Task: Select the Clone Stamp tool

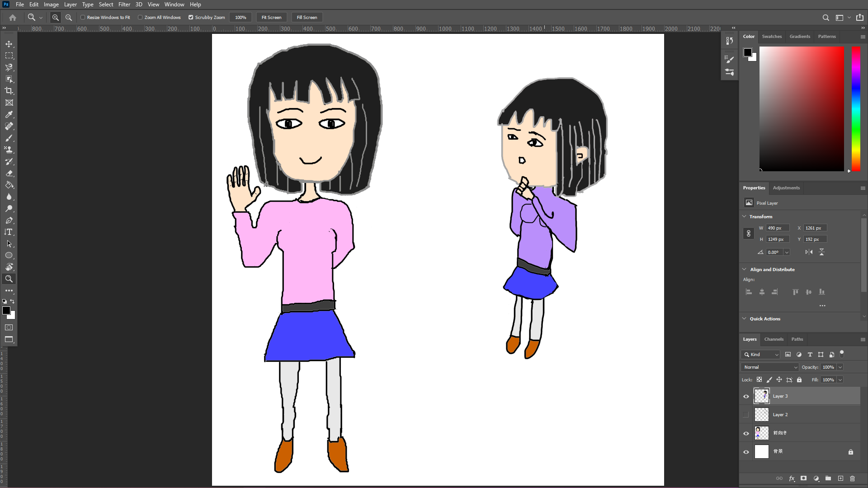Action: [9, 150]
